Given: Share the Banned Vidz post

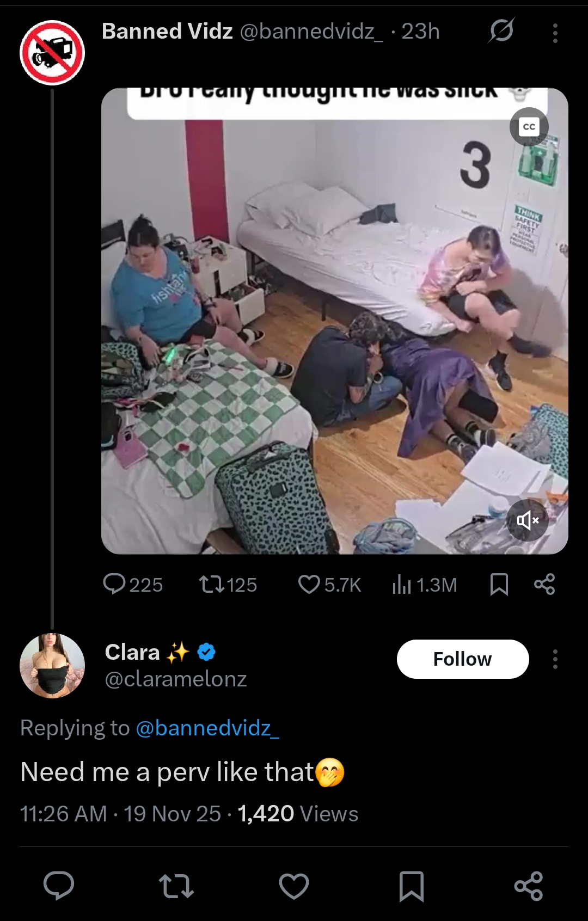Looking at the screenshot, I should 544,584.
